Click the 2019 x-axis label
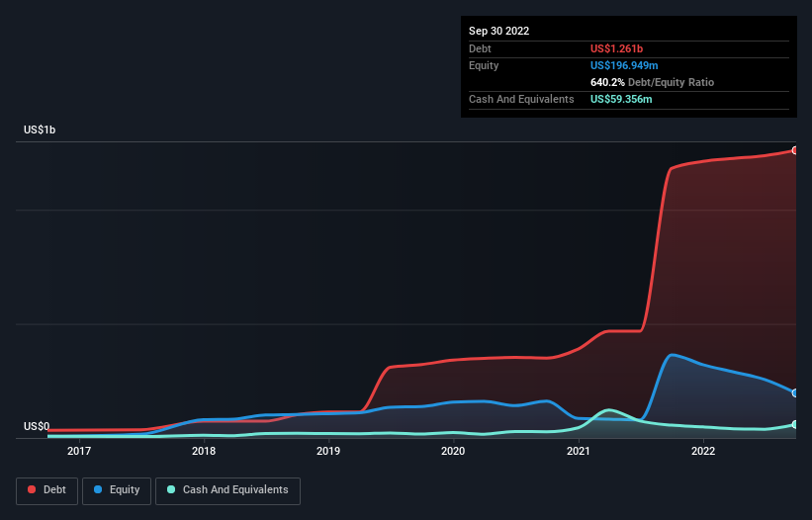Viewport: 812px width, 520px height. pyautogui.click(x=328, y=451)
